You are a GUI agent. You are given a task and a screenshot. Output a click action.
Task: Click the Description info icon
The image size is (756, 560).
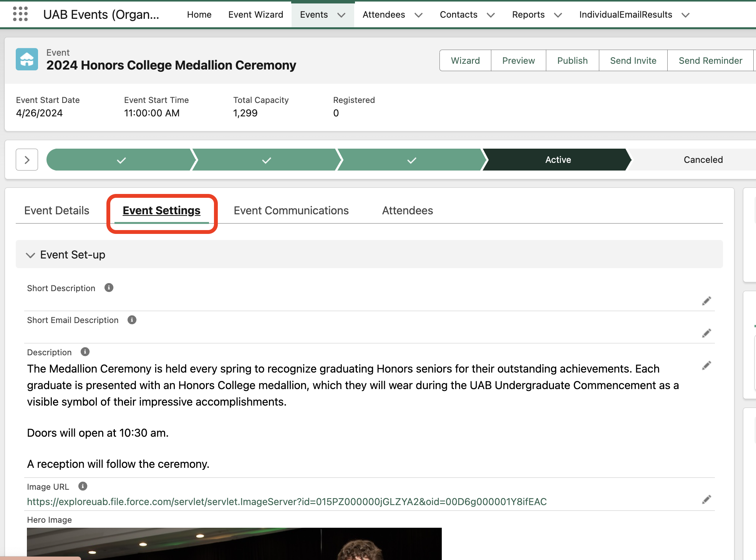click(x=85, y=351)
